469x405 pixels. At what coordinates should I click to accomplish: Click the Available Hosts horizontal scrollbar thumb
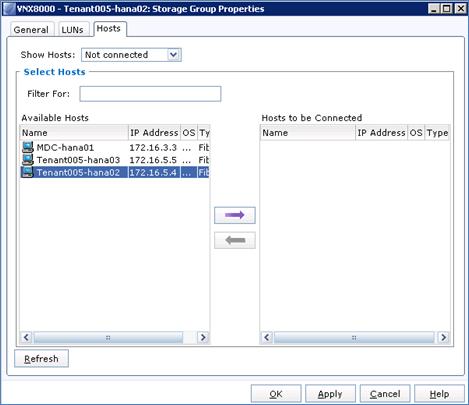[x=108, y=337]
